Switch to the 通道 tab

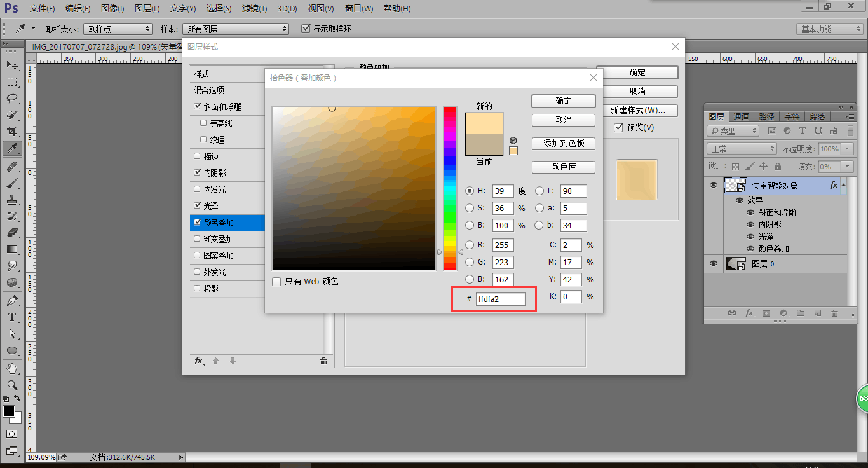pyautogui.click(x=741, y=117)
